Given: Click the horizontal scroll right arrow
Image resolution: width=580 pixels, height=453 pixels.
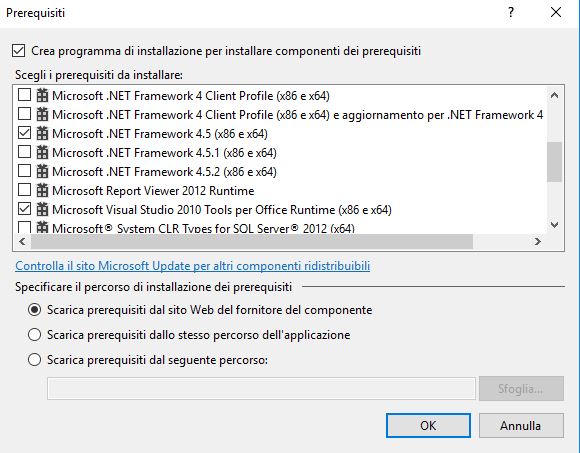Looking at the screenshot, I should (x=538, y=241).
